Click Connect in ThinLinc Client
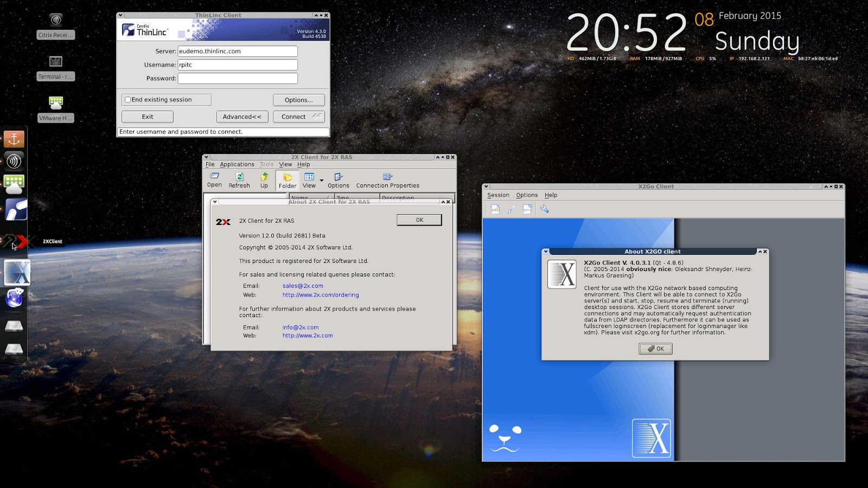Image resolution: width=868 pixels, height=488 pixels. [299, 117]
